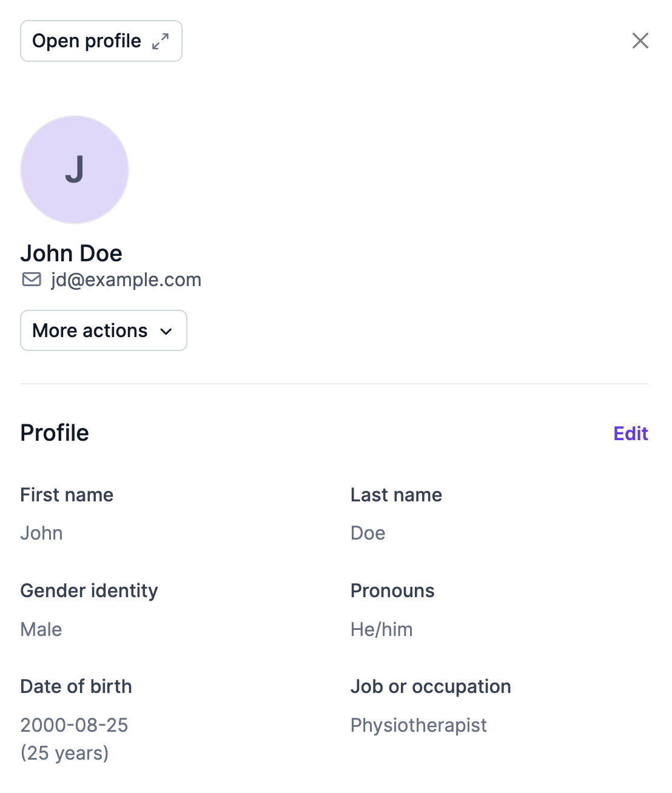Click the expand arrows icon beside Open profile

tap(160, 41)
